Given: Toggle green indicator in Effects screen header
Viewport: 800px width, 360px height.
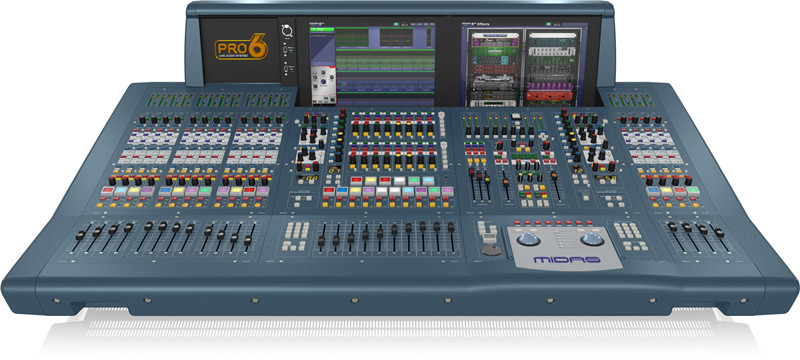Looking at the screenshot, I should 547,24.
